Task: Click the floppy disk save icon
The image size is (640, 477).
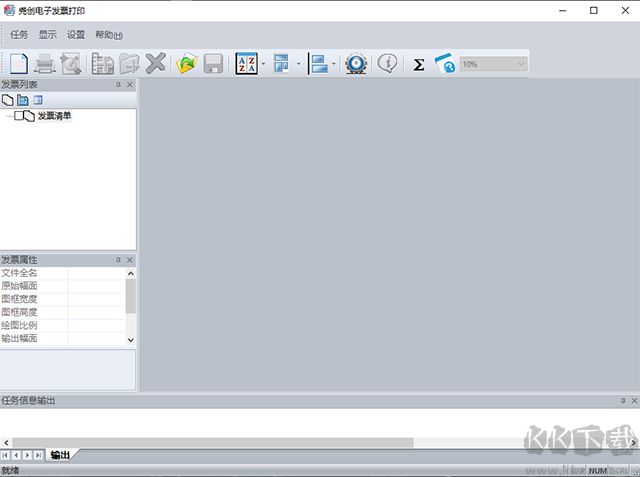Action: click(213, 64)
